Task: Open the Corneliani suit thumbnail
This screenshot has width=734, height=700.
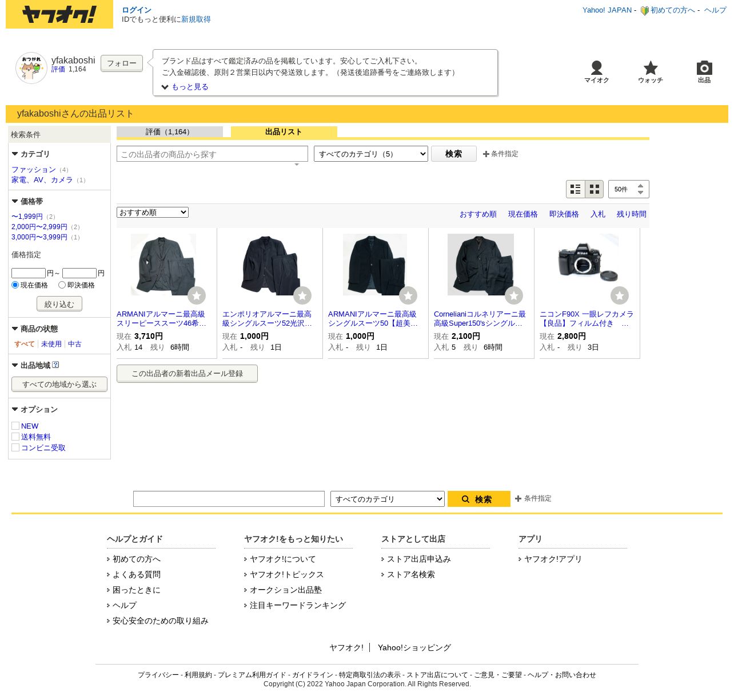Action: 481,265
